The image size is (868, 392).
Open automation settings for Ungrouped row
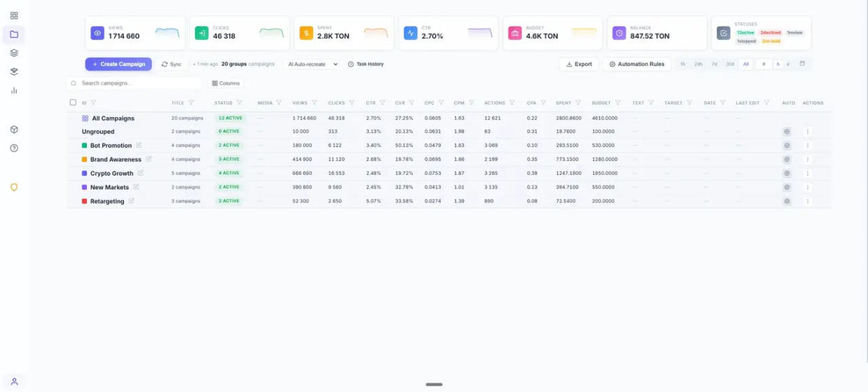(x=787, y=132)
